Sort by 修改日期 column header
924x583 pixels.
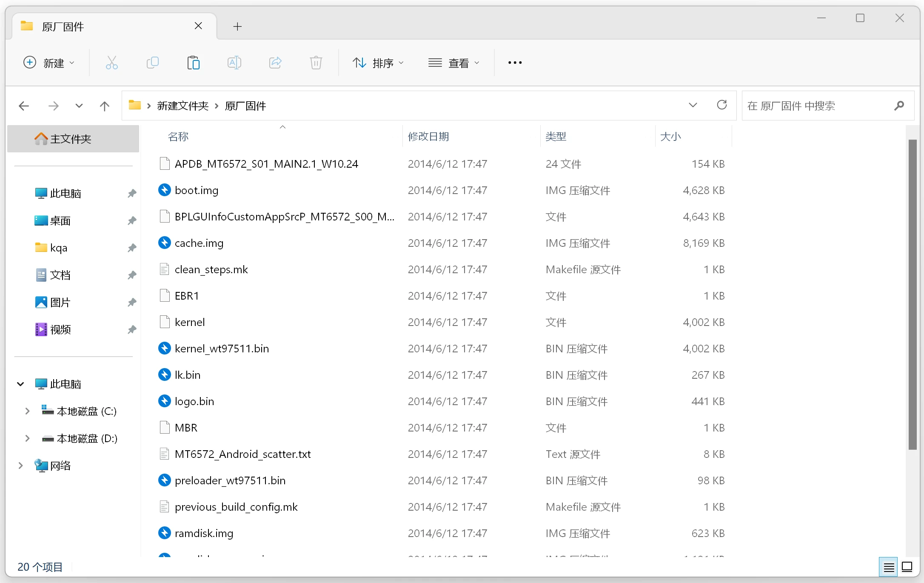428,137
